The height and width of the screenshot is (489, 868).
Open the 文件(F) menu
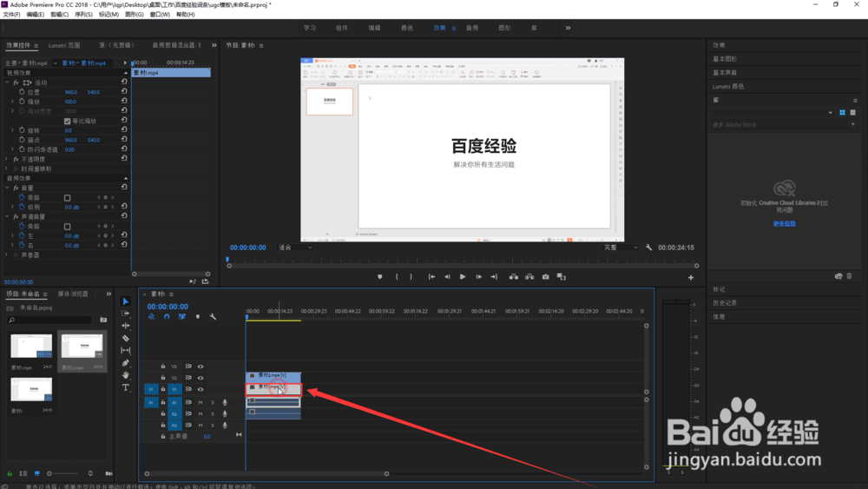click(x=11, y=15)
